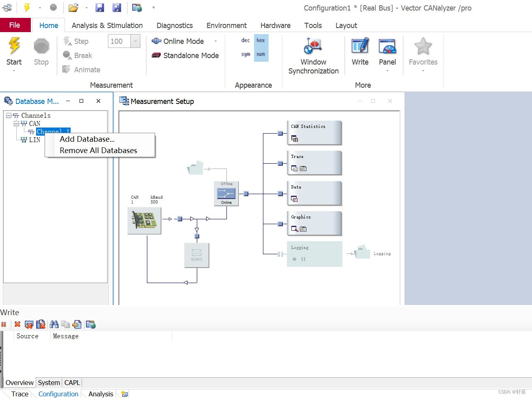This screenshot has width=532, height=398.
Task: Click the Graphics block window icon
Action: click(295, 229)
